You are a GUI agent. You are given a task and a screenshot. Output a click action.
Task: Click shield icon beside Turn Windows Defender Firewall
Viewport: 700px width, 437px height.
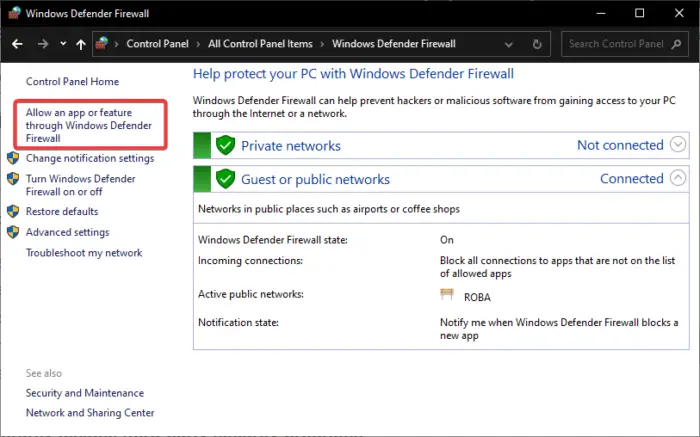tap(13, 179)
